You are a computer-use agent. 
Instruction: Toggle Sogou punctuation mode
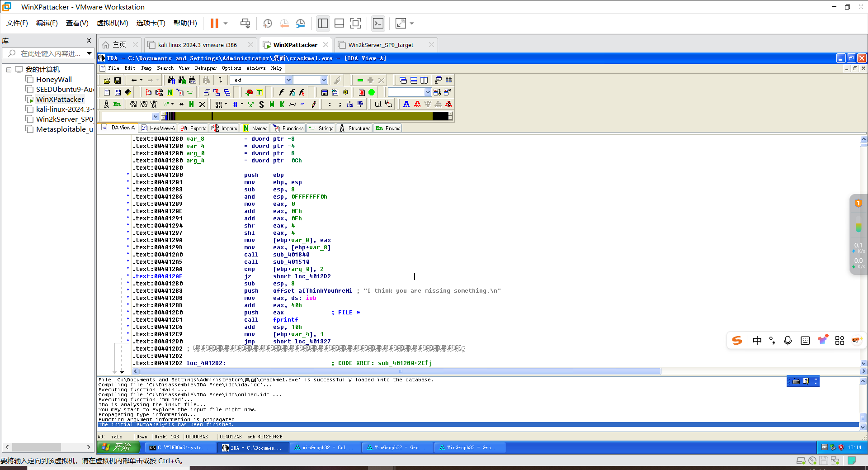(772, 341)
